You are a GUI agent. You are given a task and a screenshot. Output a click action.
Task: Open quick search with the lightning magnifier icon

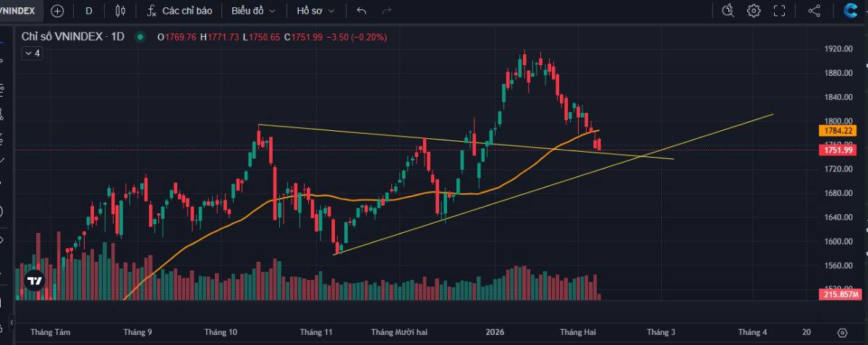[x=728, y=10]
